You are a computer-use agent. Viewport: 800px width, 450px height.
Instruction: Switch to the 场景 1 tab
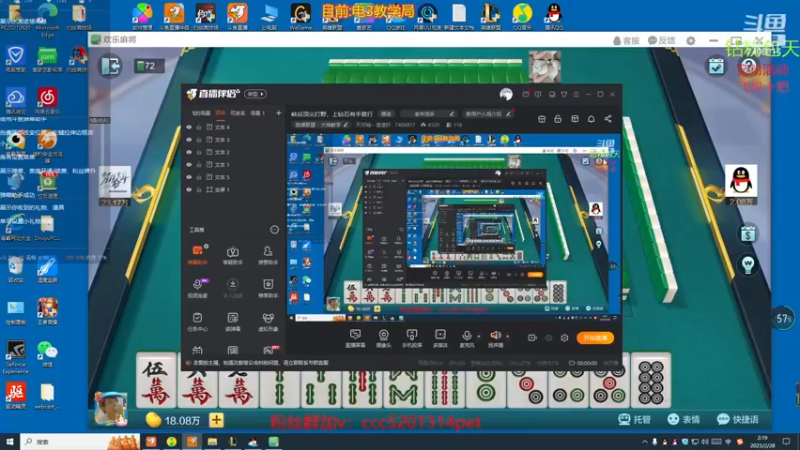click(x=258, y=113)
